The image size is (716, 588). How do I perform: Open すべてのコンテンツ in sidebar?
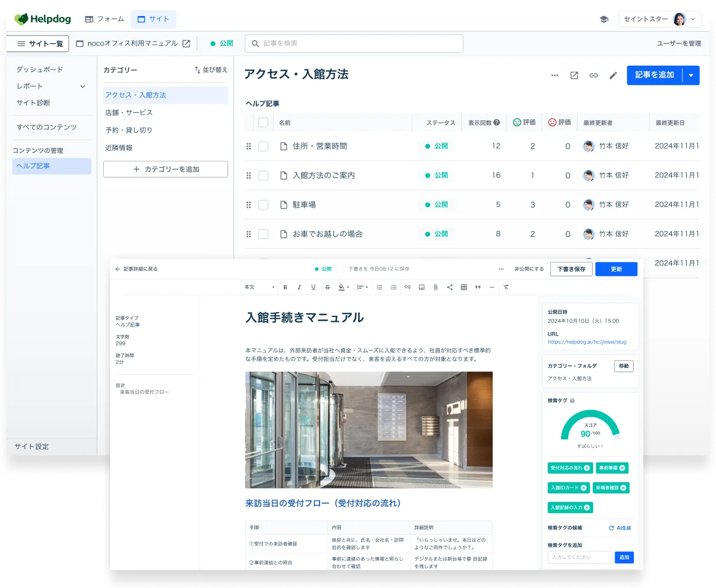pyautogui.click(x=47, y=127)
